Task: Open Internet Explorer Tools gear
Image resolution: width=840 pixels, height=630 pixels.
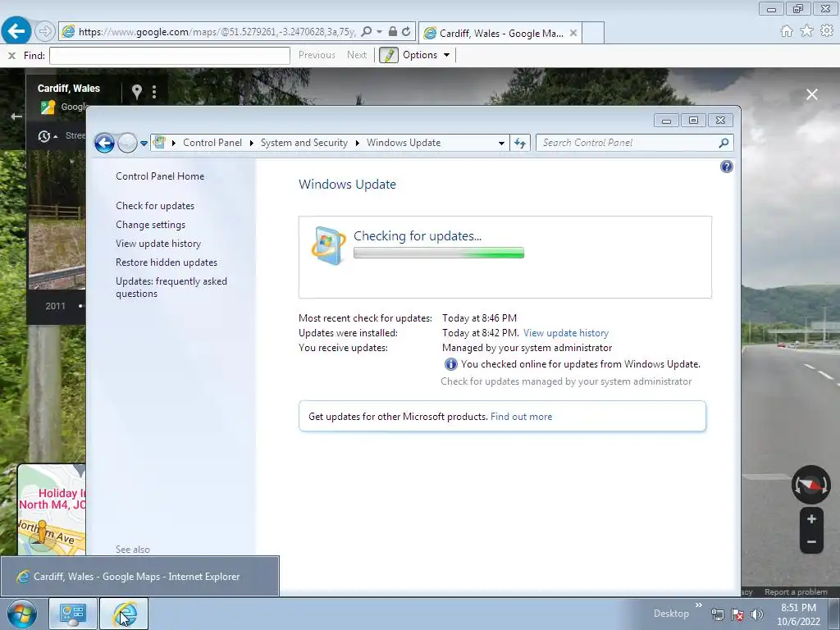Action: [827, 31]
